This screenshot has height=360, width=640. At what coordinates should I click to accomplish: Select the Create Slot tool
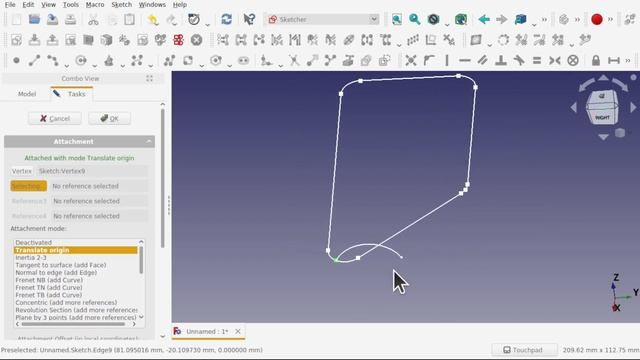243,60
